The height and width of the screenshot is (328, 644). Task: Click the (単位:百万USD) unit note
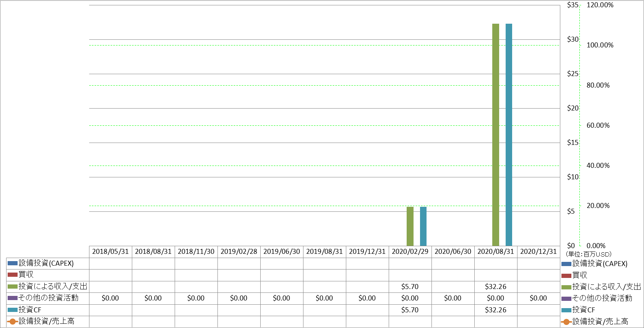pyautogui.click(x=589, y=254)
